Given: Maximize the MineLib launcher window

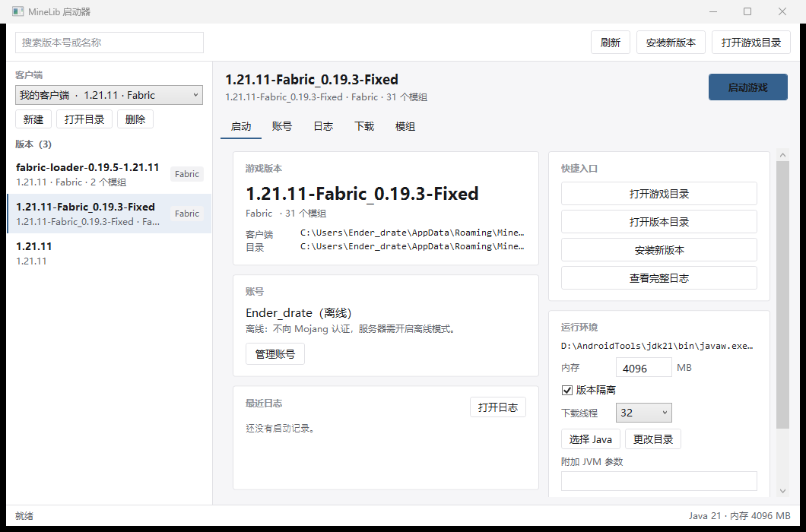Looking at the screenshot, I should [747, 11].
